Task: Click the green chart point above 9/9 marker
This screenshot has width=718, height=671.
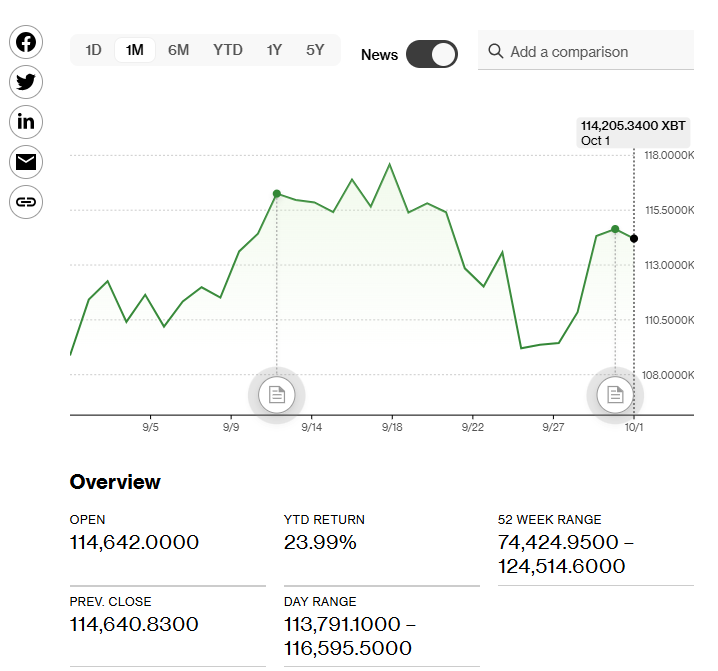Action: point(277,193)
